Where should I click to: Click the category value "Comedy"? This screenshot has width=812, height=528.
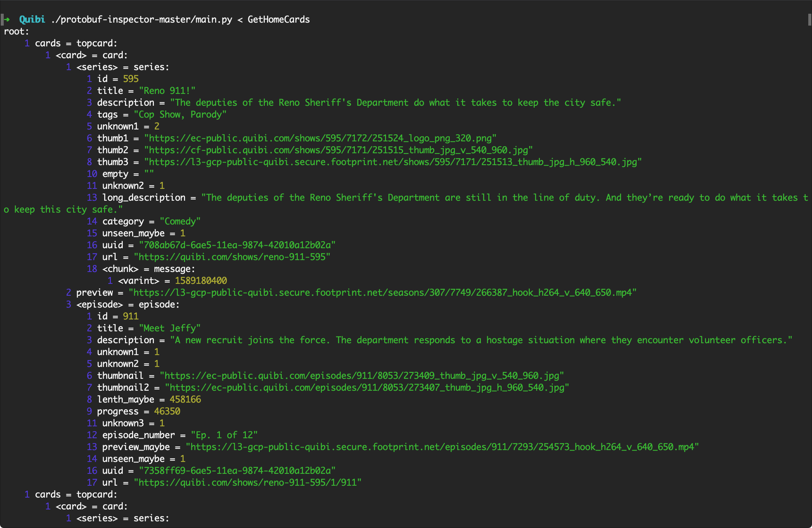point(180,221)
